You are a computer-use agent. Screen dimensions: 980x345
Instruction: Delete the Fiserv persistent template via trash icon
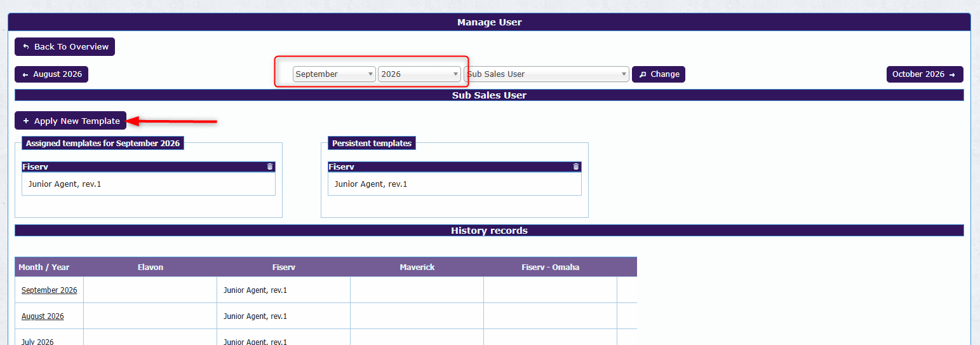click(576, 166)
